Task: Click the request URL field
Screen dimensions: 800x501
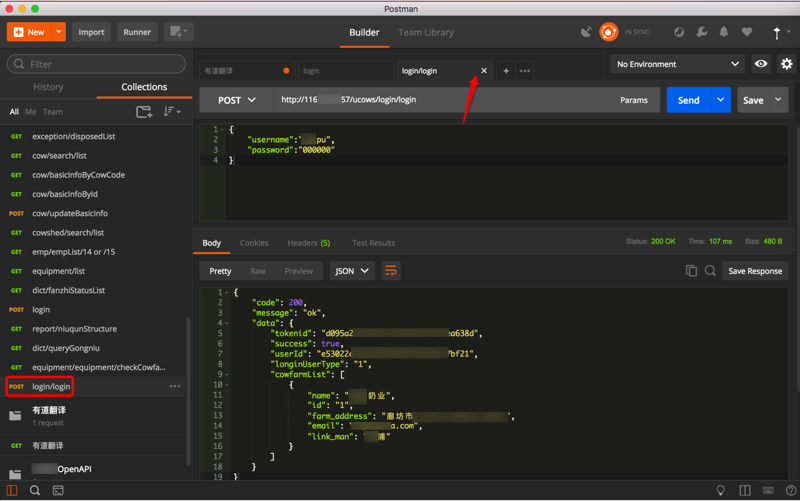Action: pos(440,100)
